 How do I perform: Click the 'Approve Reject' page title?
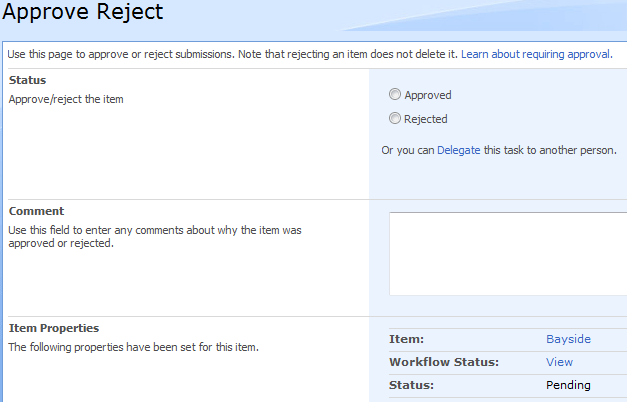coord(83,14)
